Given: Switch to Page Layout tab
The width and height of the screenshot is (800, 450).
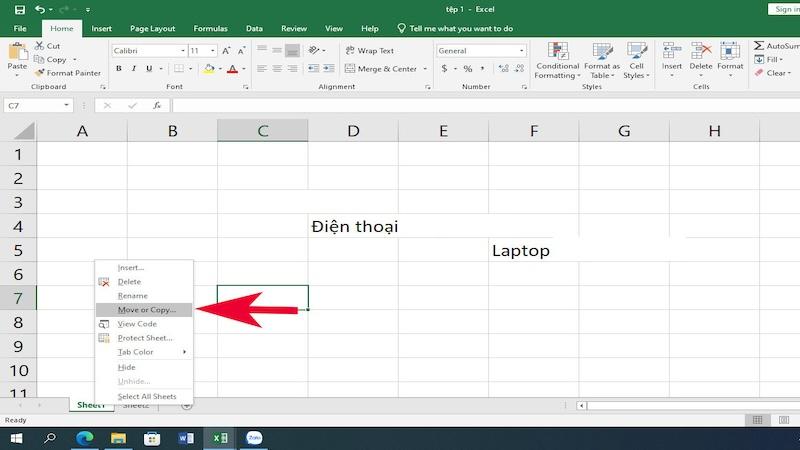Looking at the screenshot, I should click(153, 29).
